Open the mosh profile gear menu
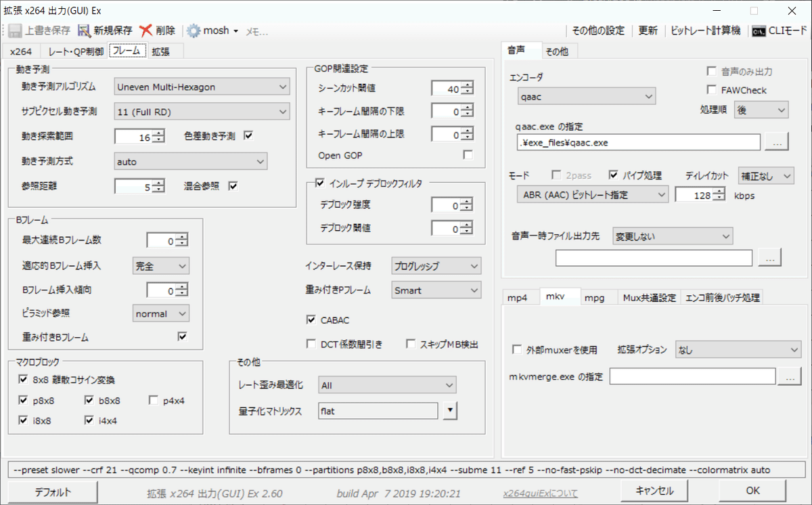This screenshot has width=812, height=505. pos(212,30)
